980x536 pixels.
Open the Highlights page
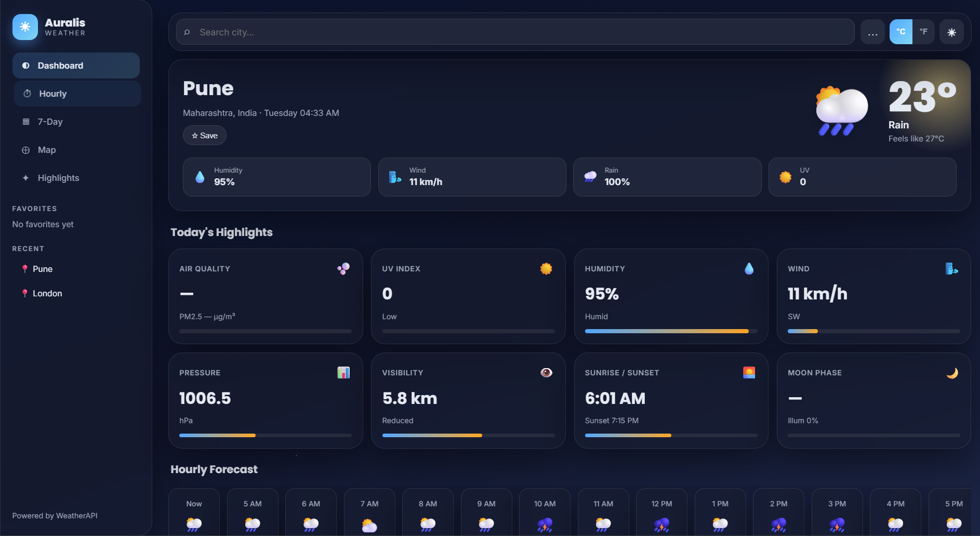(x=76, y=178)
